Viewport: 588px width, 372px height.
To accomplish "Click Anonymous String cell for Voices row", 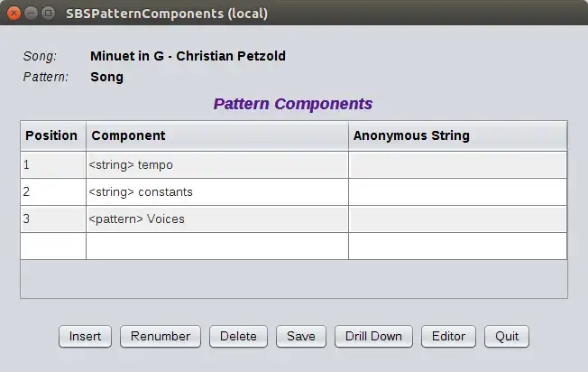I will click(457, 219).
